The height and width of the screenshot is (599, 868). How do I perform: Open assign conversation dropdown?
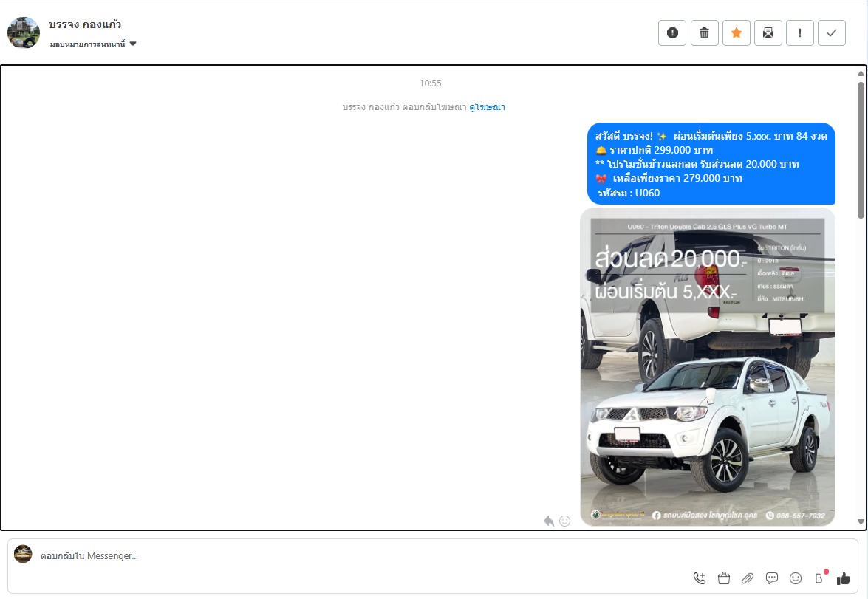pyautogui.click(x=93, y=44)
